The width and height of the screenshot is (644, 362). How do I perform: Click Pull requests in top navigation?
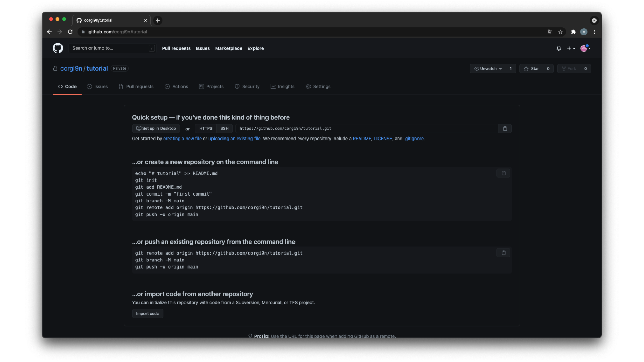[x=176, y=48]
